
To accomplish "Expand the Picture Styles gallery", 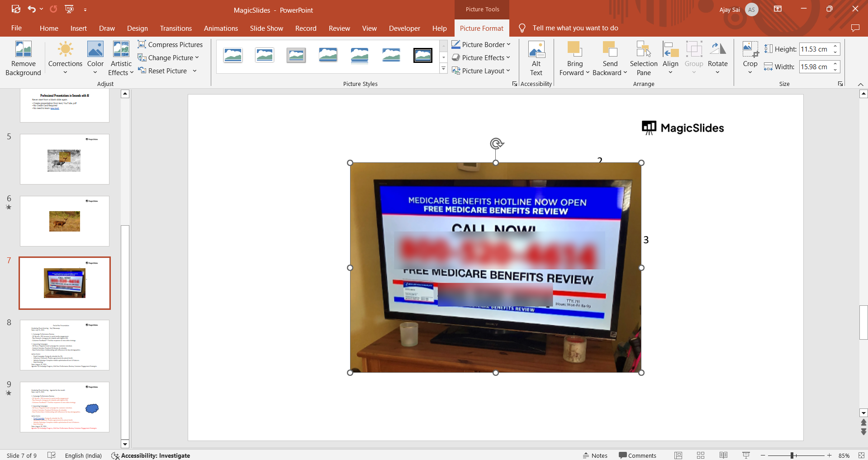I will click(x=443, y=69).
